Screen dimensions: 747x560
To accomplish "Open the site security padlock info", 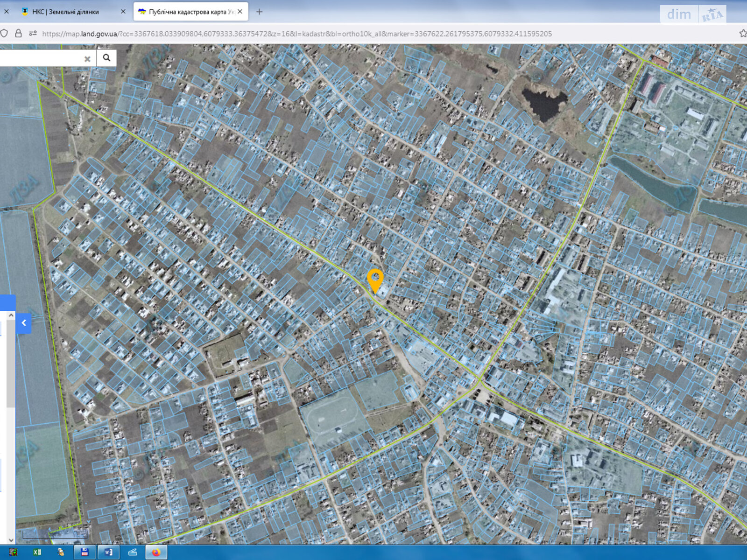I will point(19,34).
